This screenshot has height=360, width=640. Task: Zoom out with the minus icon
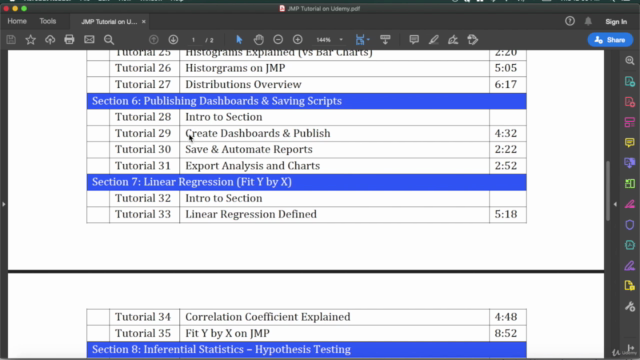278,40
